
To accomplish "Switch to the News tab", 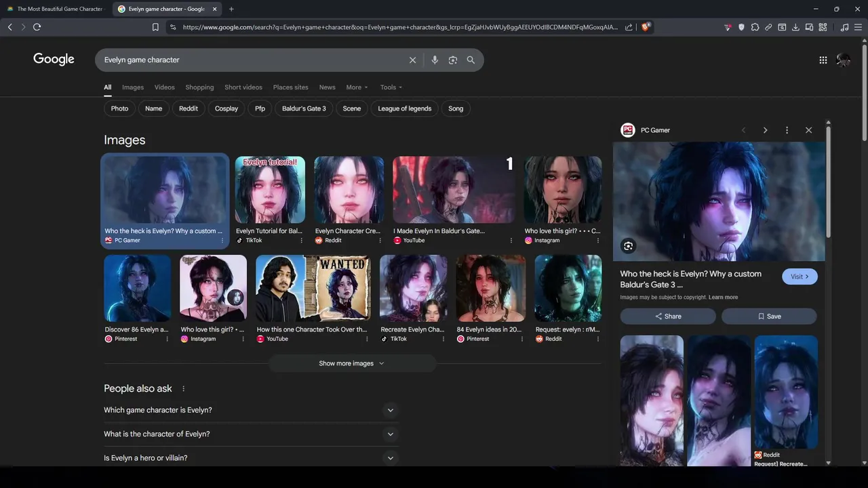I will tap(327, 87).
